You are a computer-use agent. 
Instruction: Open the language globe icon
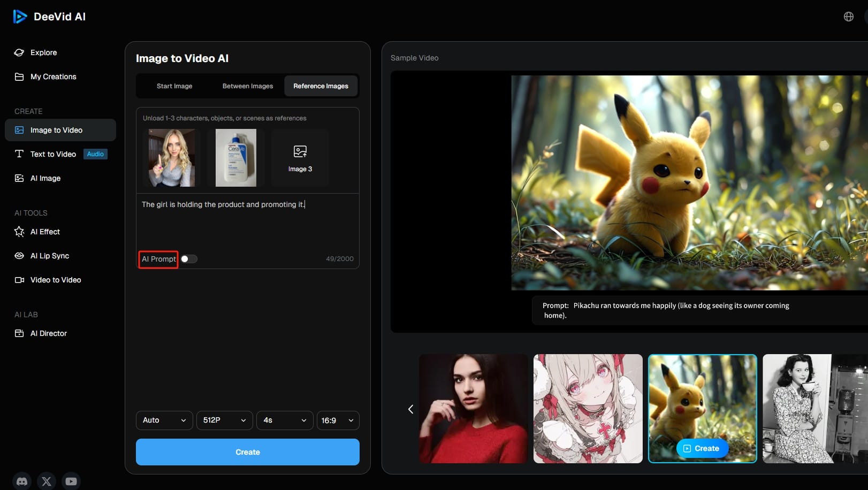tap(849, 17)
